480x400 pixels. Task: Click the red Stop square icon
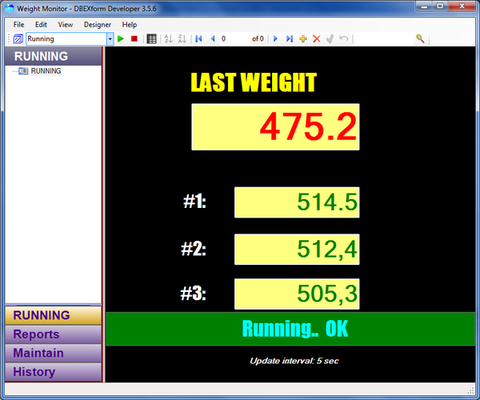pyautogui.click(x=134, y=39)
